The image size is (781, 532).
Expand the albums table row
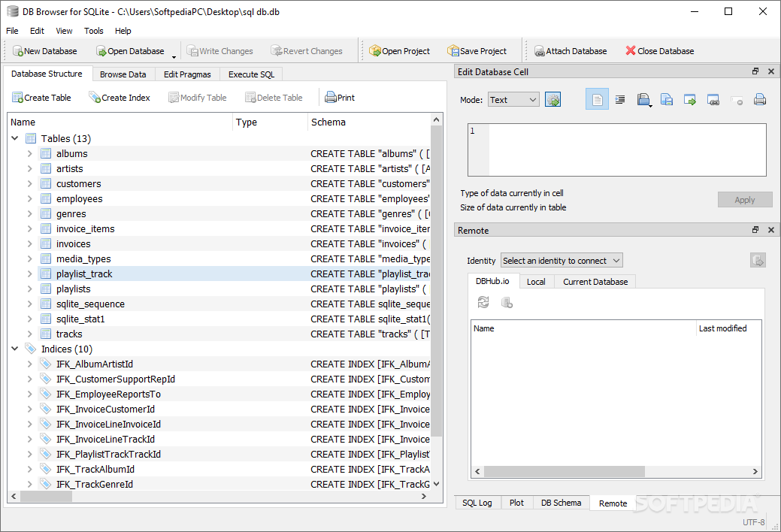(x=29, y=153)
